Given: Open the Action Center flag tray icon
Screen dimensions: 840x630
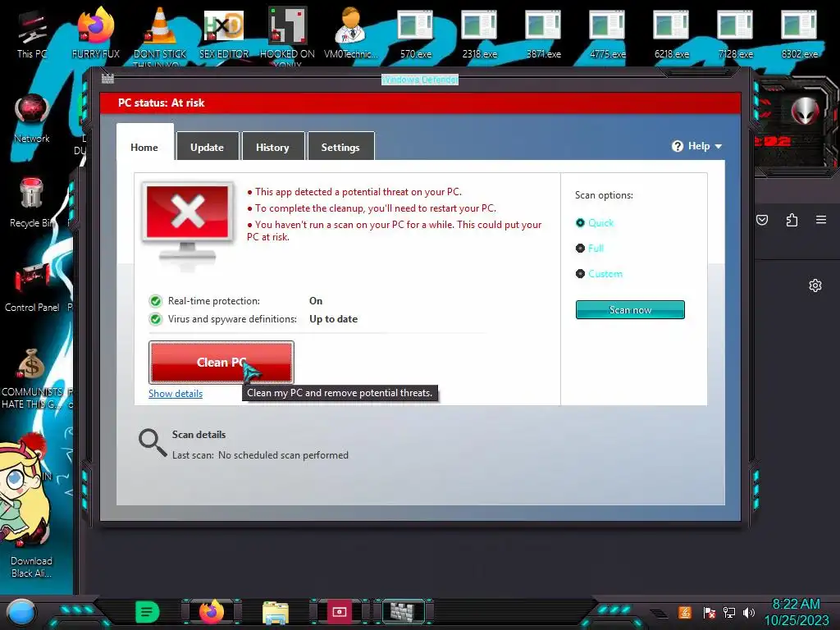Looking at the screenshot, I should click(x=710, y=612).
